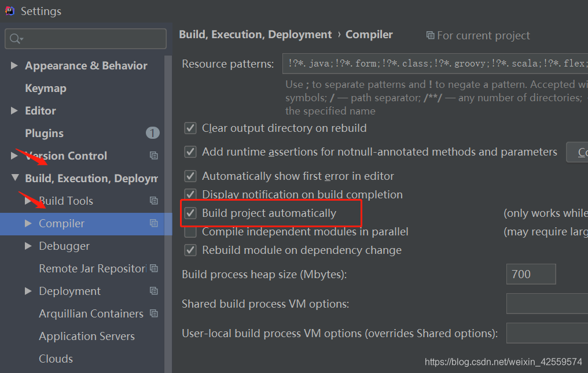Click the For current project icon in header

coord(431,35)
